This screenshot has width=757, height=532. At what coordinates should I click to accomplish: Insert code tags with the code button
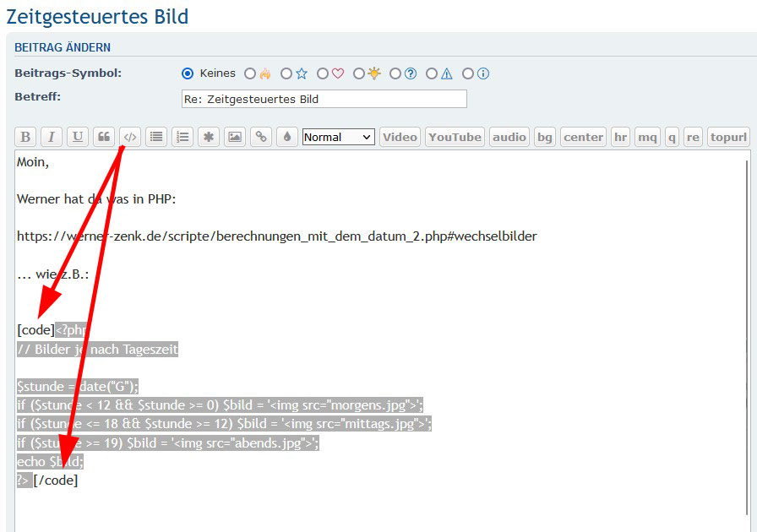[x=130, y=137]
